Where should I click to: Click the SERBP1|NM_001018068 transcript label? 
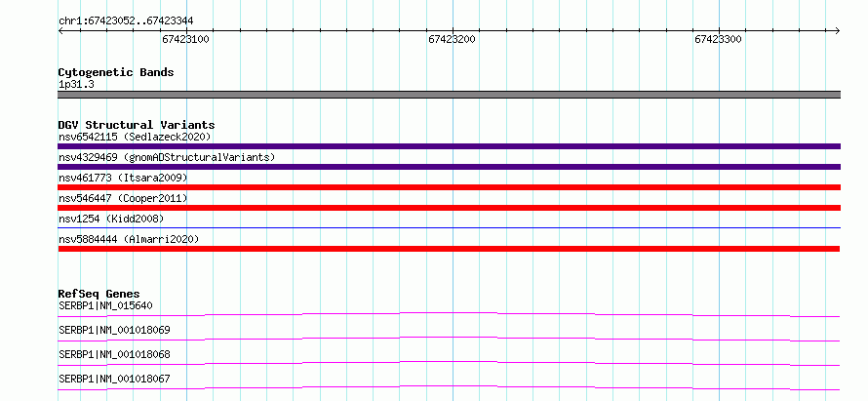(x=114, y=354)
